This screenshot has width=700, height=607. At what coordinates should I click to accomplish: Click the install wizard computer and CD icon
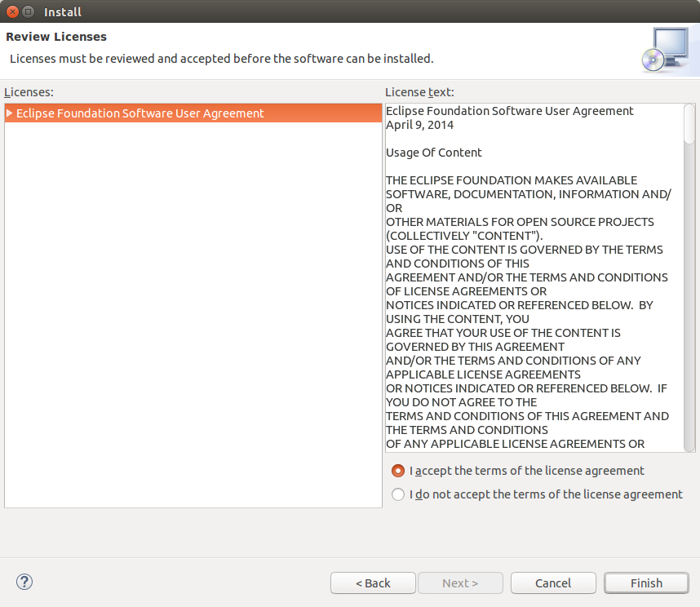click(x=666, y=51)
